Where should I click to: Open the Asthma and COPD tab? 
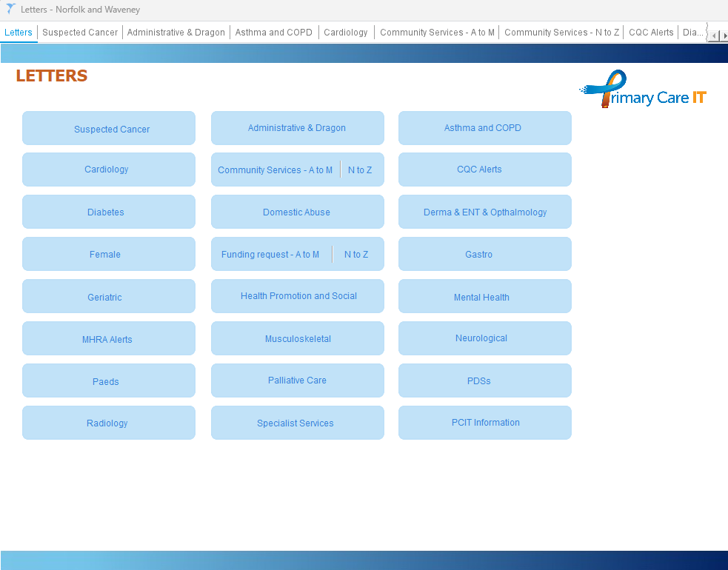pyautogui.click(x=273, y=33)
